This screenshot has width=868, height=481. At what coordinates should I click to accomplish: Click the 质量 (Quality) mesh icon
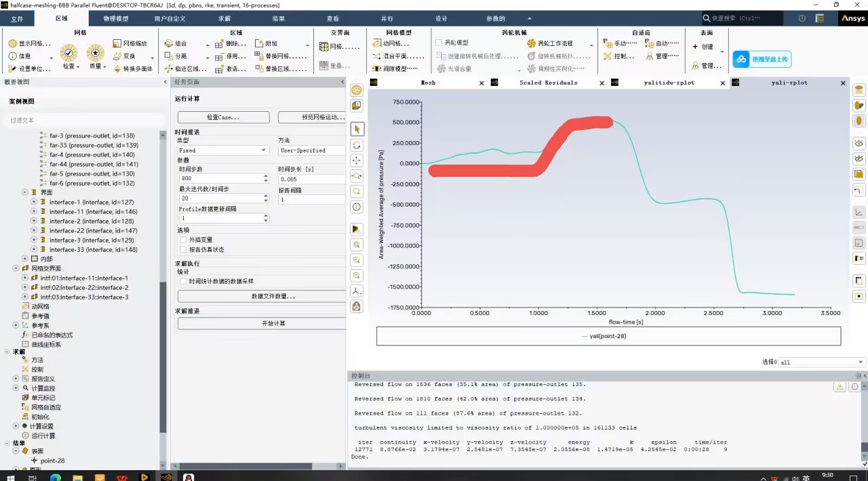tap(95, 53)
